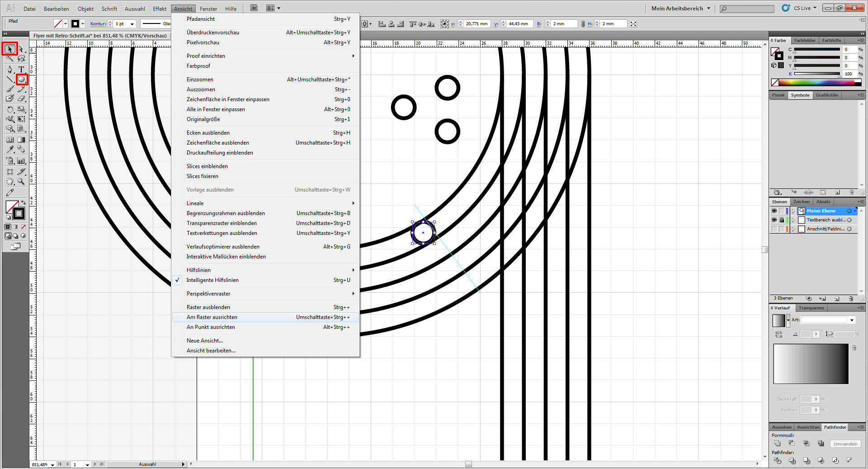Activate the Zoom magnifier tool
The height and width of the screenshot is (469, 868).
(x=21, y=182)
